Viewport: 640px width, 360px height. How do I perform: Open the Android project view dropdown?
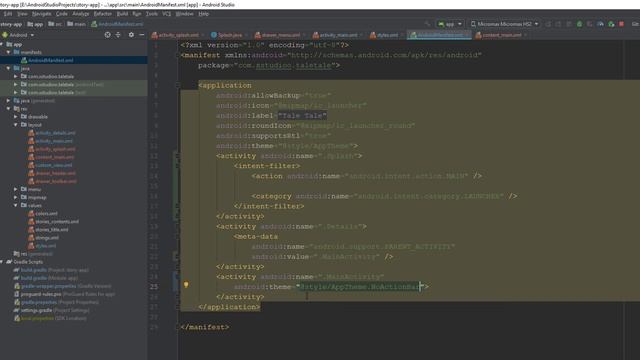point(18,35)
